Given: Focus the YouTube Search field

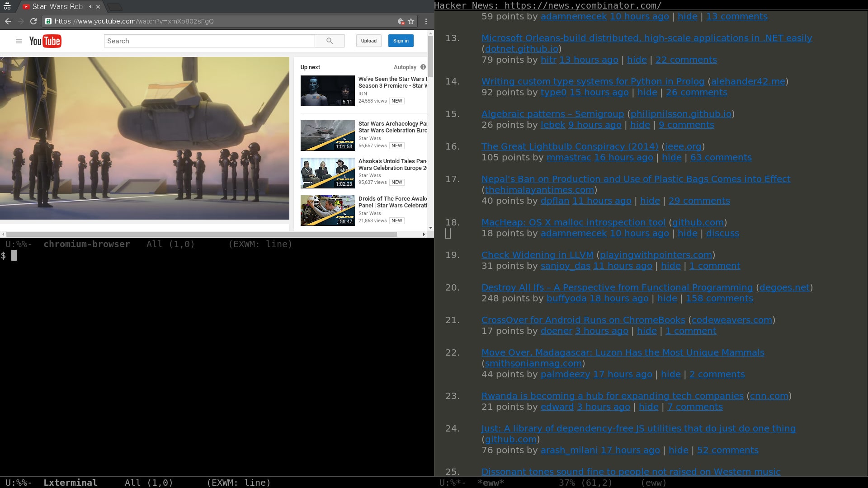Looking at the screenshot, I should click(209, 41).
